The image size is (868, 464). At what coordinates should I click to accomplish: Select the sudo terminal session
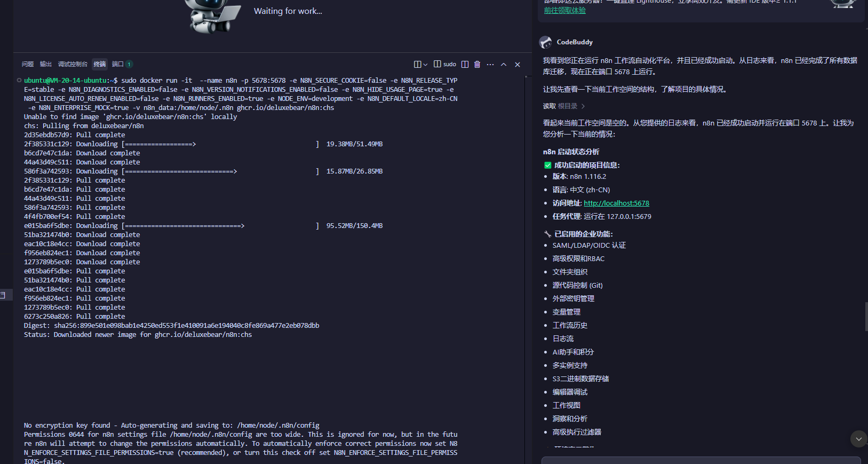[x=445, y=64]
